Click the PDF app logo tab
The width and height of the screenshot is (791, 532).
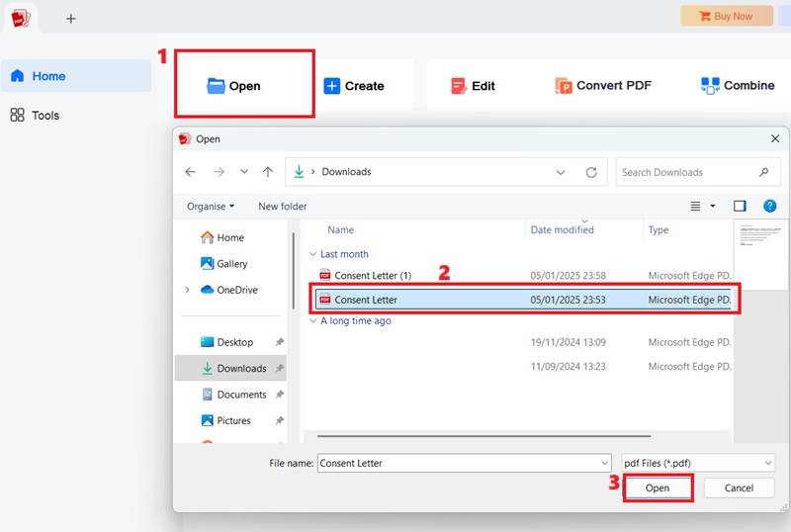[x=21, y=18]
